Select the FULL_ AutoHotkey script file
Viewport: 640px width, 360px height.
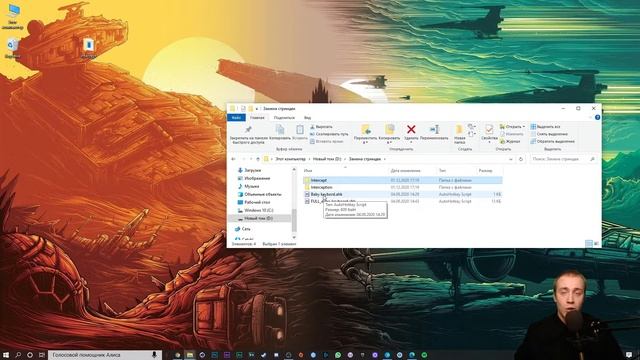click(403, 201)
